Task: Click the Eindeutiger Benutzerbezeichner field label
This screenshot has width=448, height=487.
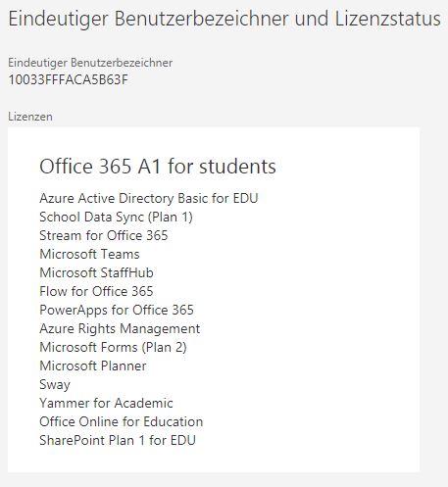Action: [x=90, y=63]
